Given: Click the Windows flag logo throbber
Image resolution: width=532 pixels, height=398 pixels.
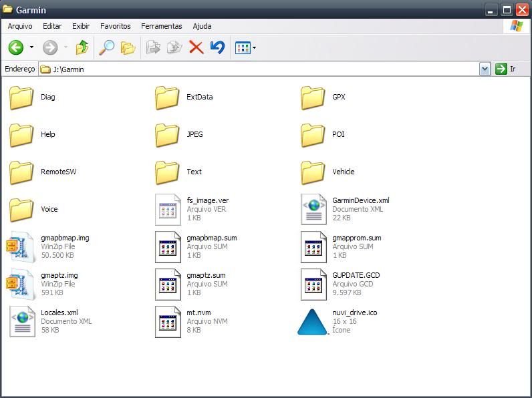Looking at the screenshot, I should pyautogui.click(x=517, y=26).
